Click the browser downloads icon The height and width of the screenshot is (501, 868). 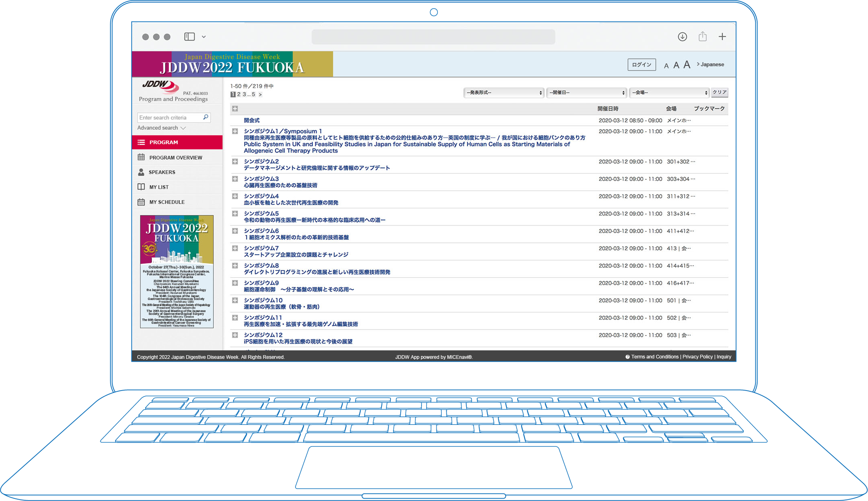(682, 36)
